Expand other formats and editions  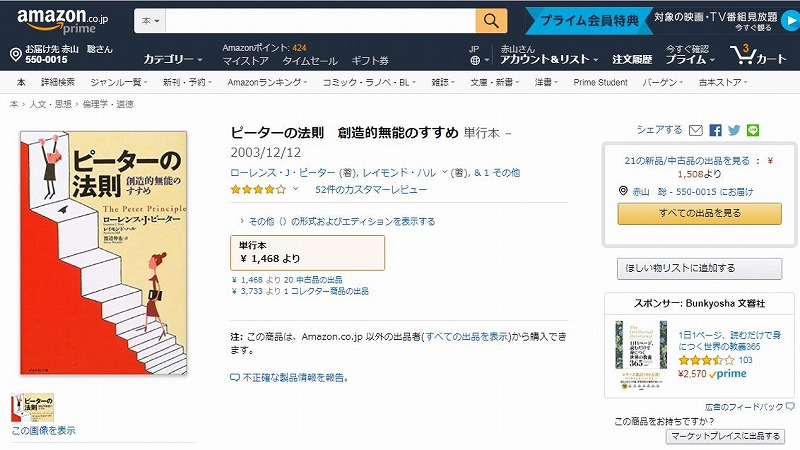pos(337,221)
